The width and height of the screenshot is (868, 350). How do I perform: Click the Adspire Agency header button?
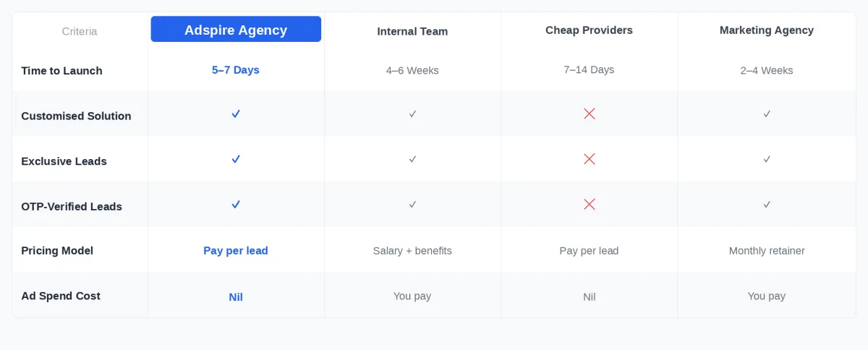tap(236, 30)
